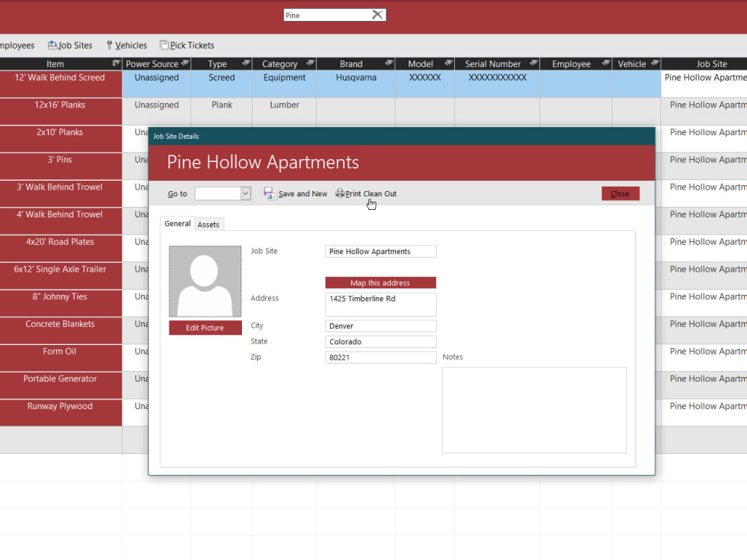
Task: Open filter arrow on Employee column
Action: tap(606, 63)
